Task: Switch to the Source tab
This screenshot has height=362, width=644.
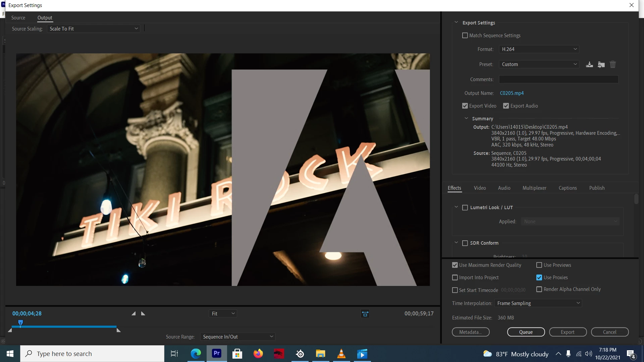Action: (x=18, y=18)
